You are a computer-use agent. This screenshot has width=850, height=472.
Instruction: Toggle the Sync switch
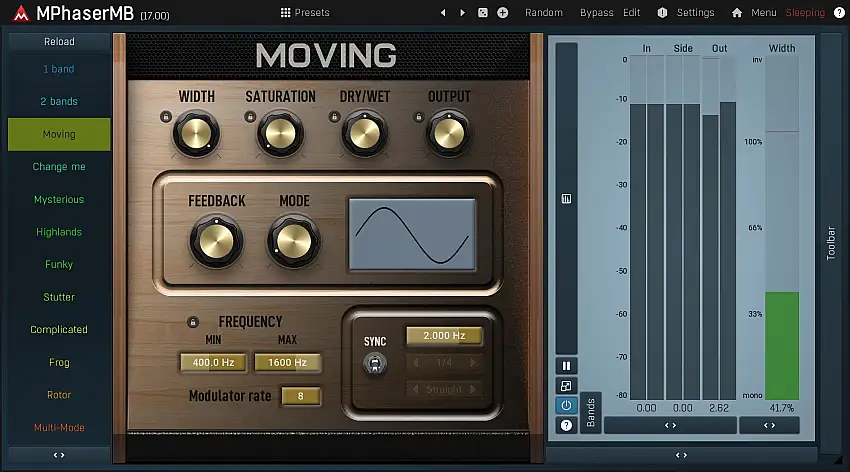point(375,364)
